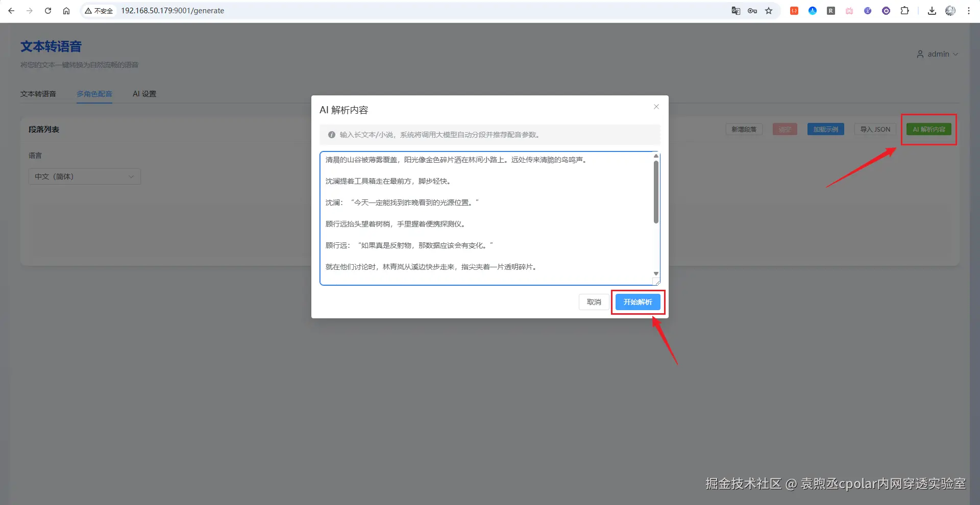Click the 不安全 site security indicator
The width and height of the screenshot is (980, 505).
coord(99,11)
